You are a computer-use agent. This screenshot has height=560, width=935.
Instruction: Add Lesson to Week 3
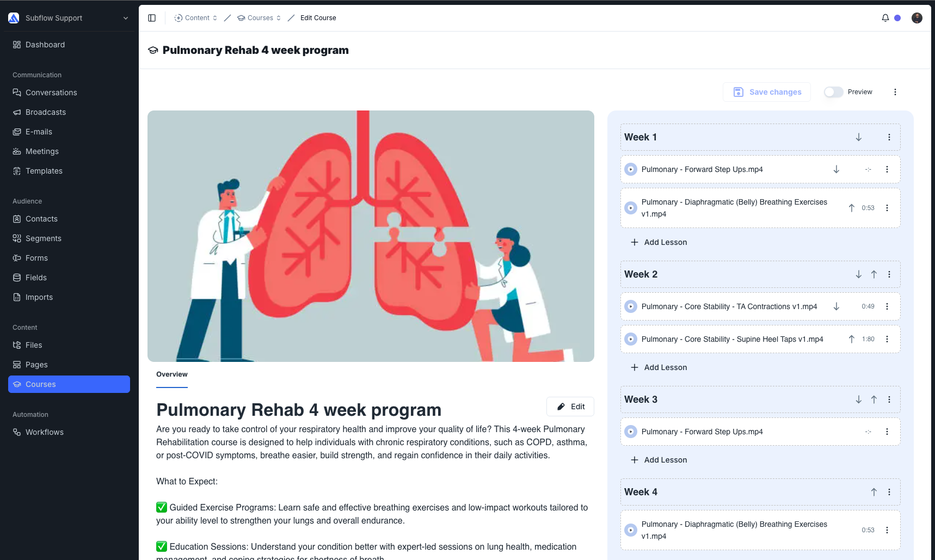click(x=659, y=460)
